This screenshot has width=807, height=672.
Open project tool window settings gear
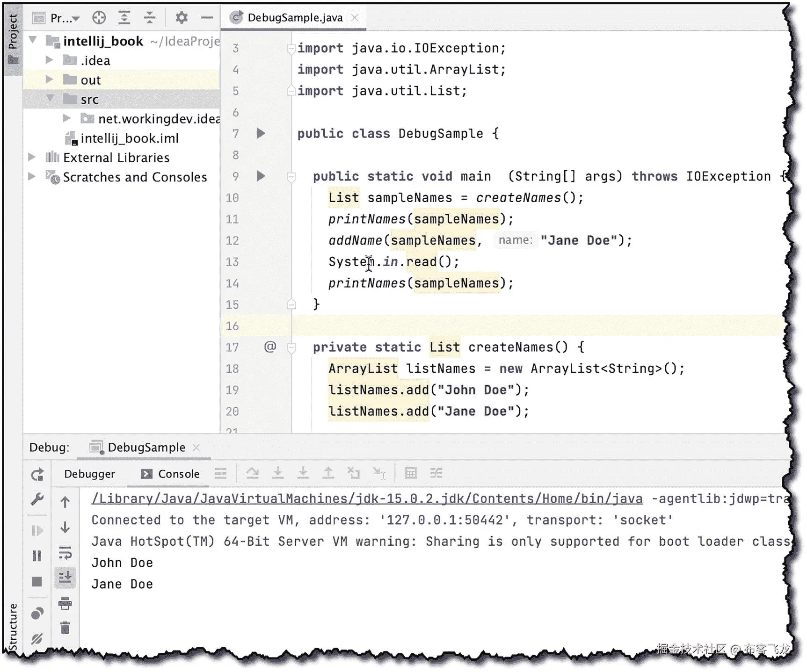[182, 17]
